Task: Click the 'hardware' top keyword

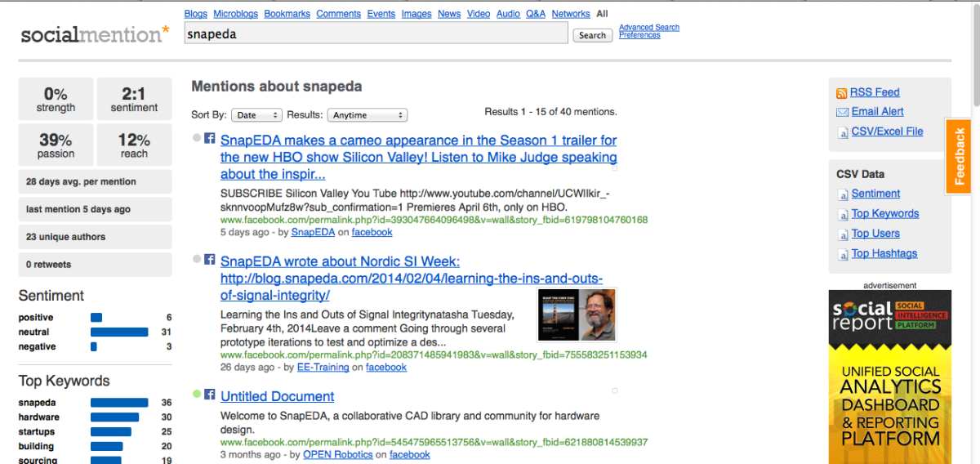Action: [39, 417]
